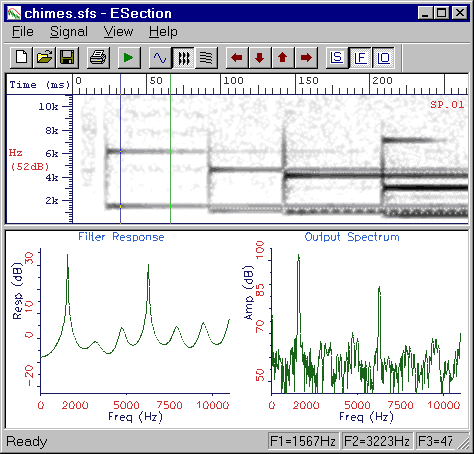Open the Signal menu
Screen dimensions: 474x454
point(69,32)
